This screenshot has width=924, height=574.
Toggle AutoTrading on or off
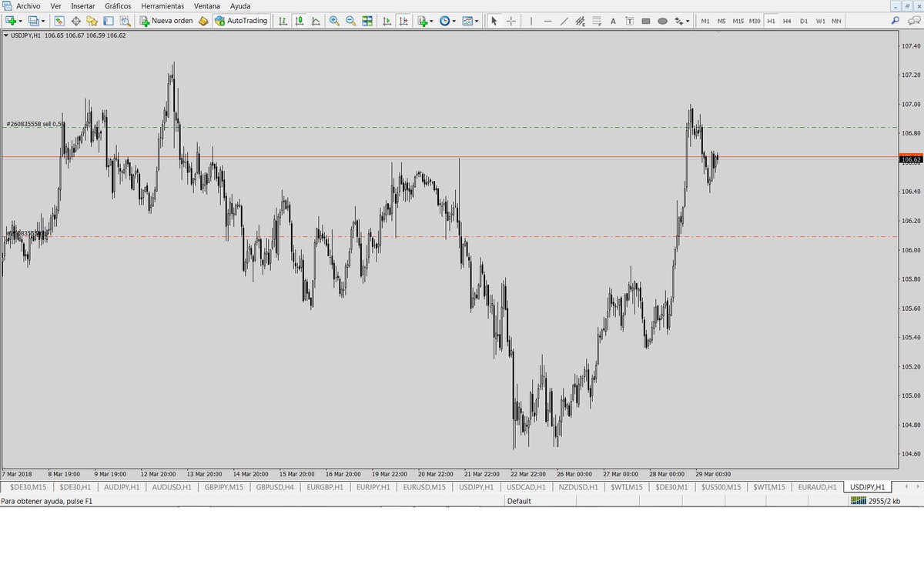241,21
